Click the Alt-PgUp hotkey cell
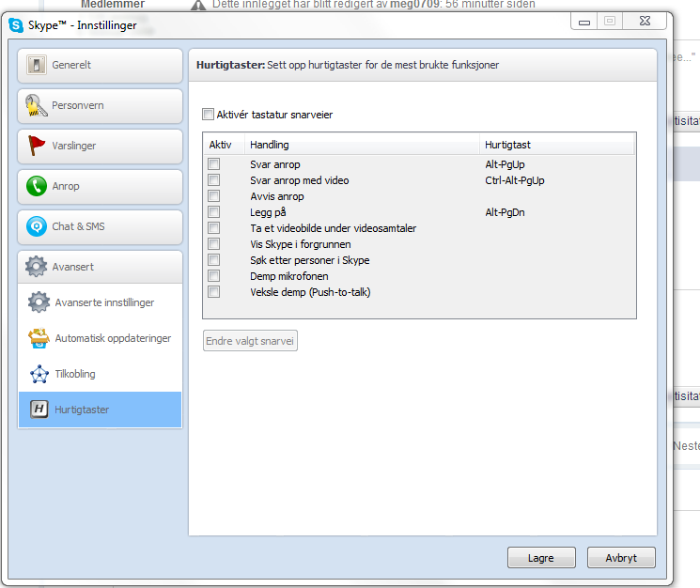The height and width of the screenshot is (588, 700). coord(505,164)
